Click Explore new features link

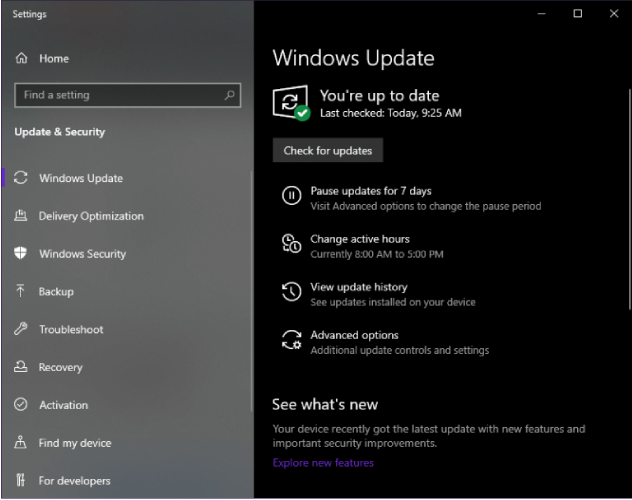tap(323, 463)
